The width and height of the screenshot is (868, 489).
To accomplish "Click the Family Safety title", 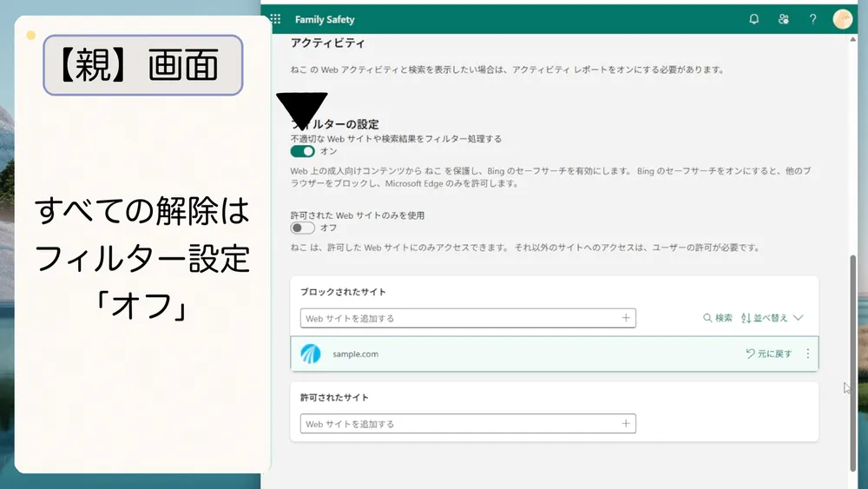I will tap(325, 19).
